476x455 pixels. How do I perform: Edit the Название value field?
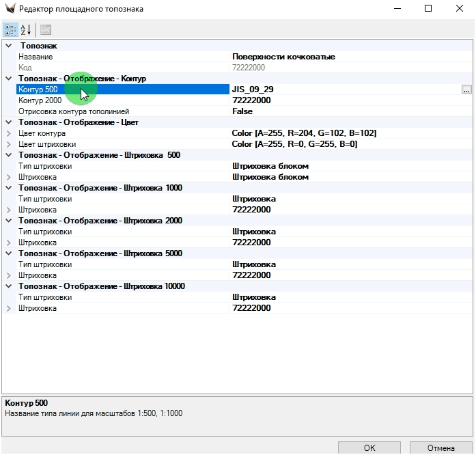(x=283, y=57)
